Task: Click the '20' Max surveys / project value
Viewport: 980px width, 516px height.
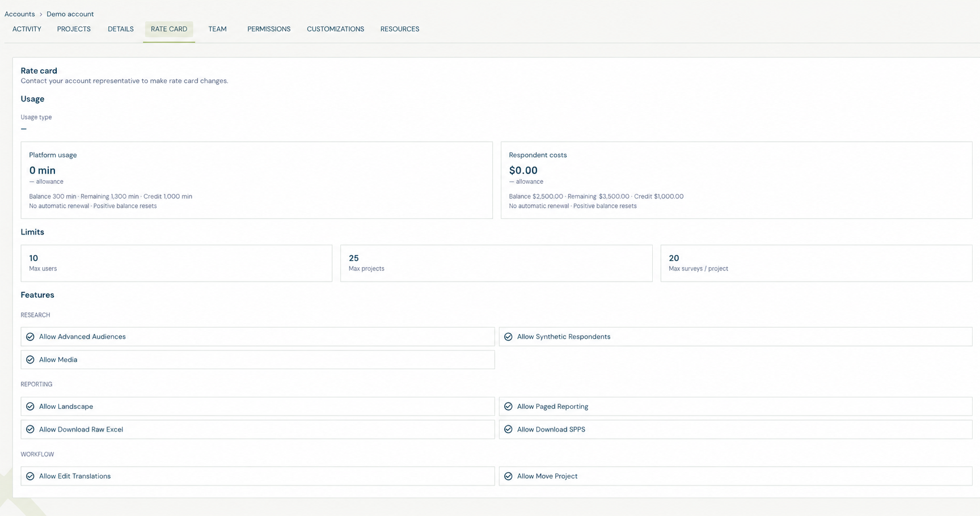Action: [674, 258]
